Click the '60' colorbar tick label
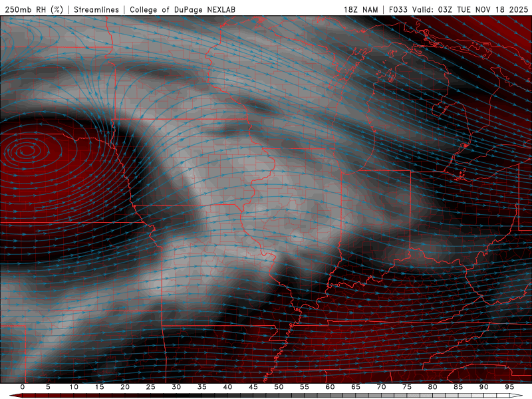The width and height of the screenshot is (532, 399). [x=330, y=387]
